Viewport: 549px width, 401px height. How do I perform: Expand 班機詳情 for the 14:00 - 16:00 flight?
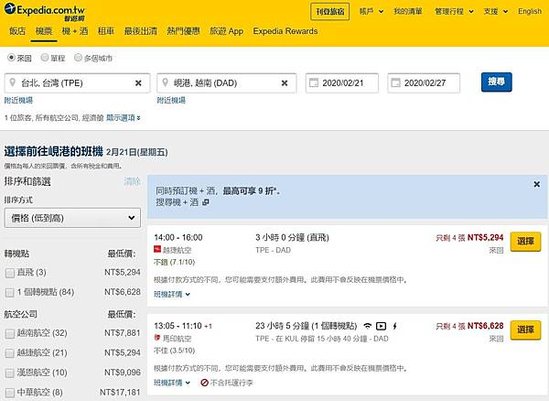tap(172, 294)
